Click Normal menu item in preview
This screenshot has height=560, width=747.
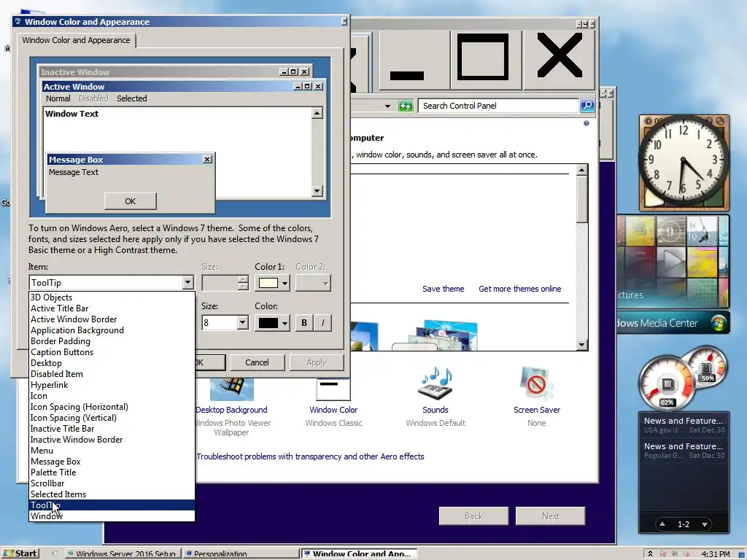[58, 98]
